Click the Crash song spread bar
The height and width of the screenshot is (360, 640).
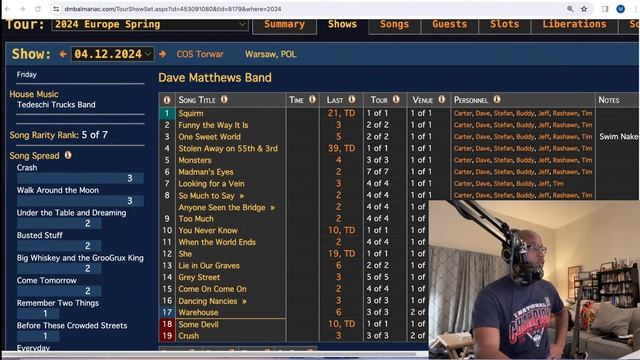click(80, 178)
